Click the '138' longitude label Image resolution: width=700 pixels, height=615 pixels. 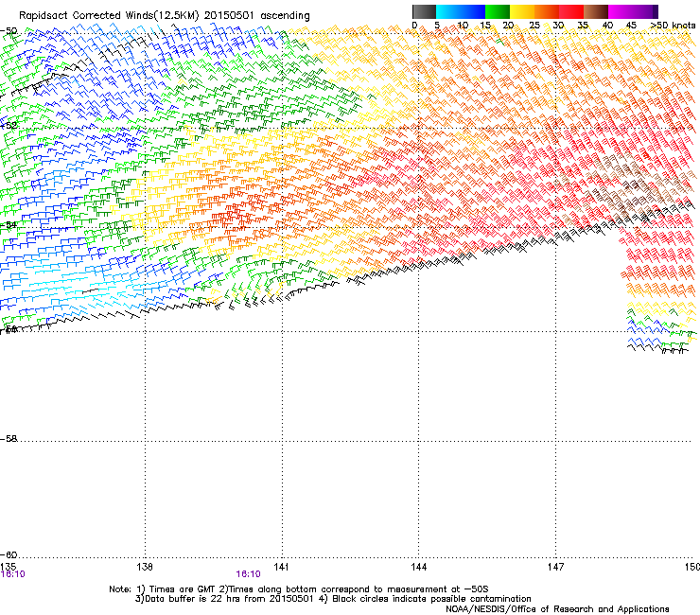click(145, 567)
